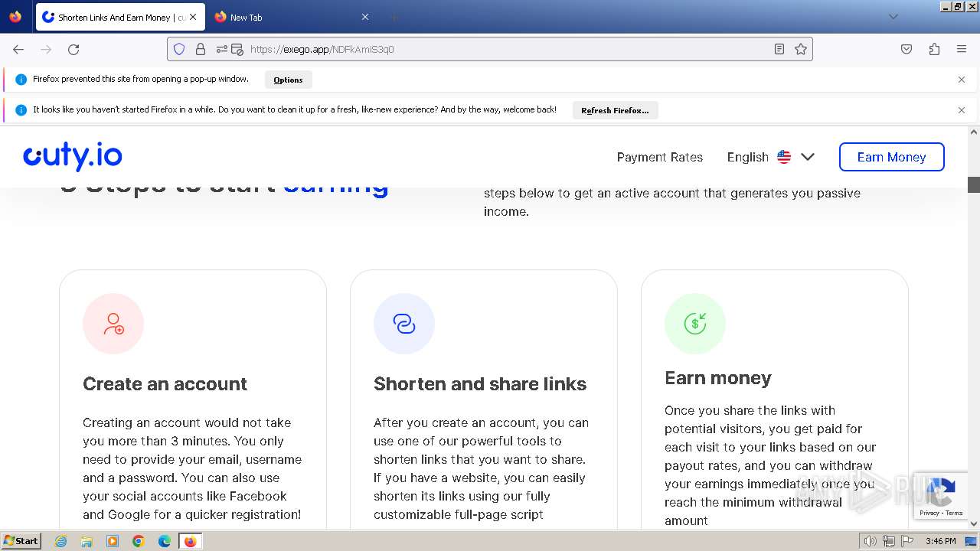Click the cuty.io logo
The image size is (980, 551).
coord(73,157)
